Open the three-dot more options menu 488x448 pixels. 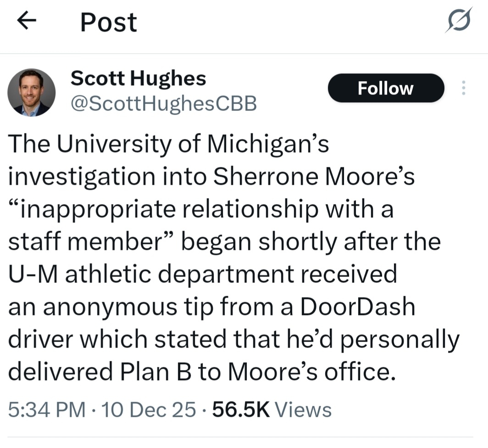pos(463,88)
